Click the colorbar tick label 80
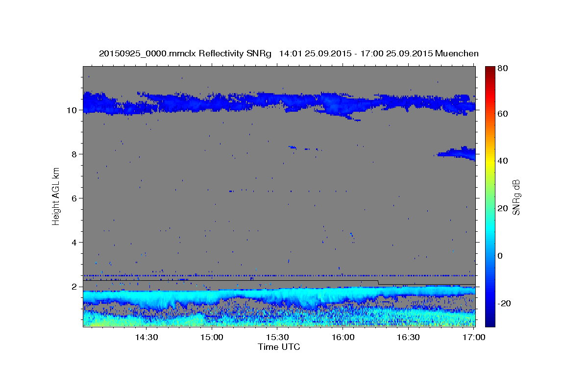588x392 pixels. (x=503, y=69)
